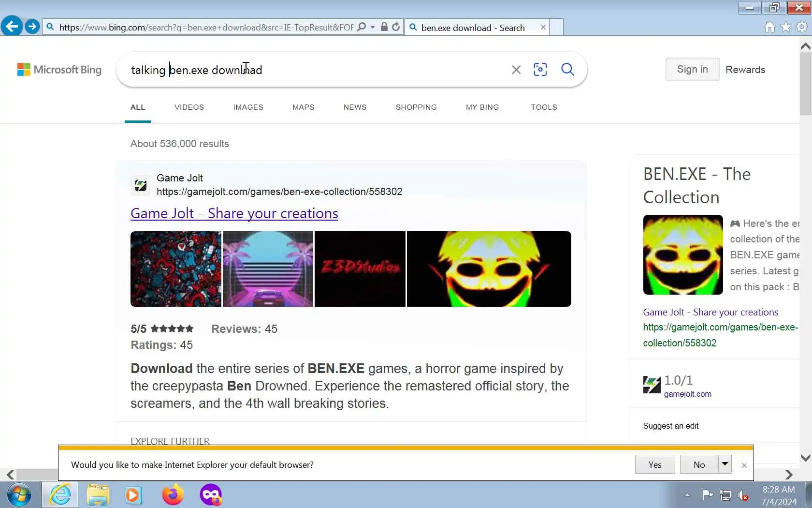Open Favorites star icon
812x508 pixels.
786,27
